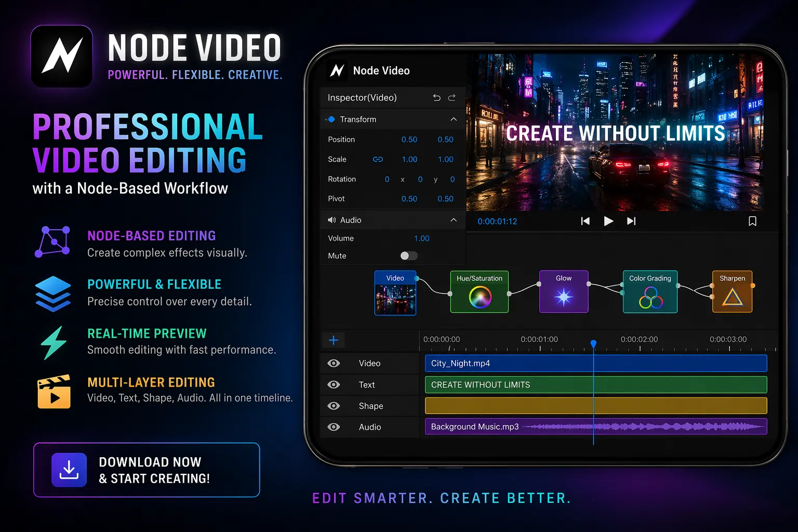Skip to previous frame button
The width and height of the screenshot is (798, 532).
coord(586,221)
